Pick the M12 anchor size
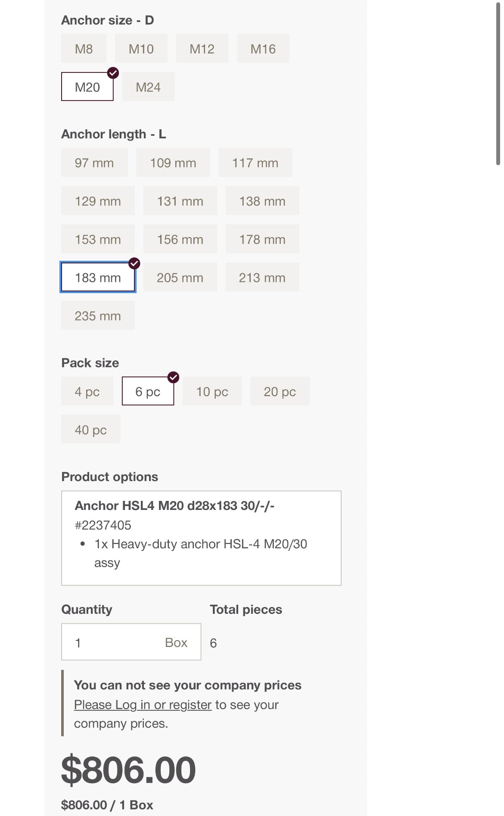Viewport: 504px width, 816px height. pos(202,49)
